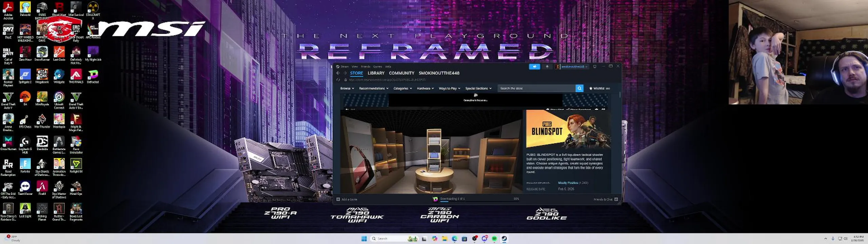Launch Hired Ops desktop shortcut
Viewport: 868px width, 244px height.
[x=76, y=188]
